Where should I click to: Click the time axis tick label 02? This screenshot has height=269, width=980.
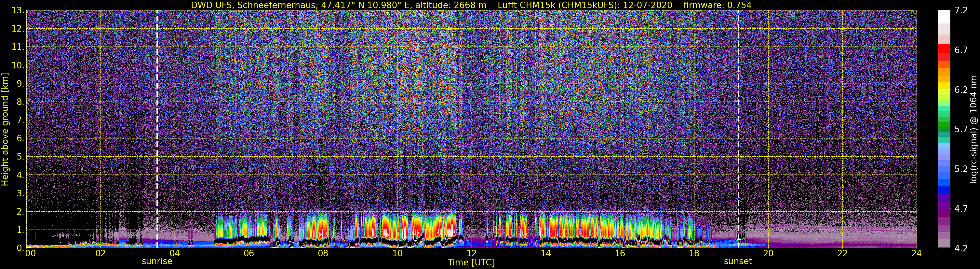(100, 253)
